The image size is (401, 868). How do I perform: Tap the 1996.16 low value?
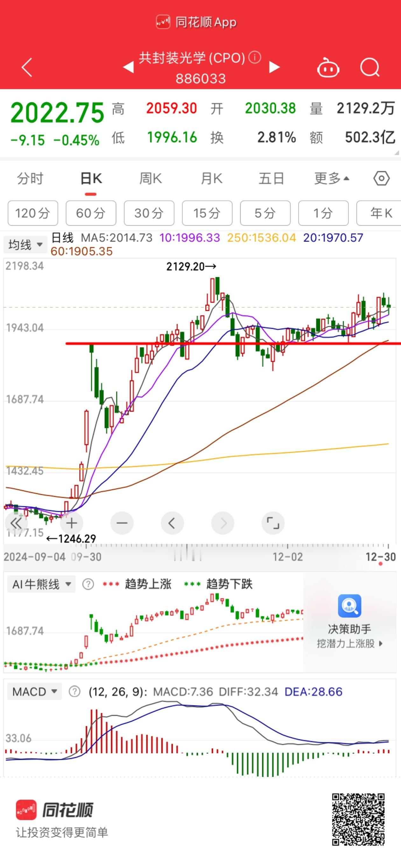coord(172,137)
